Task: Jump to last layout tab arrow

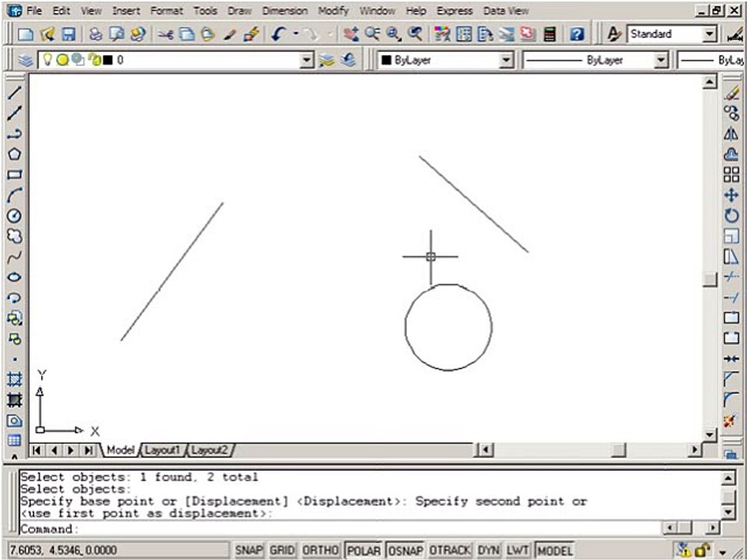Action: (88, 450)
